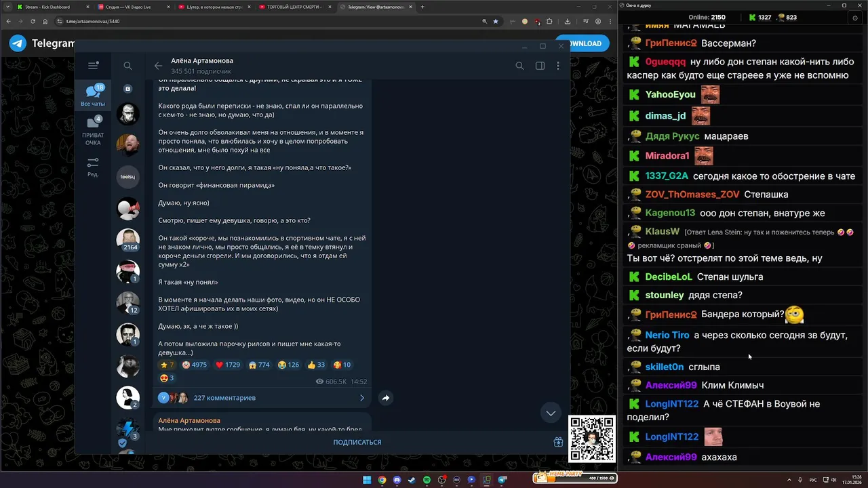Open Chrome from the taskbar
868x488 pixels.
coord(382,480)
